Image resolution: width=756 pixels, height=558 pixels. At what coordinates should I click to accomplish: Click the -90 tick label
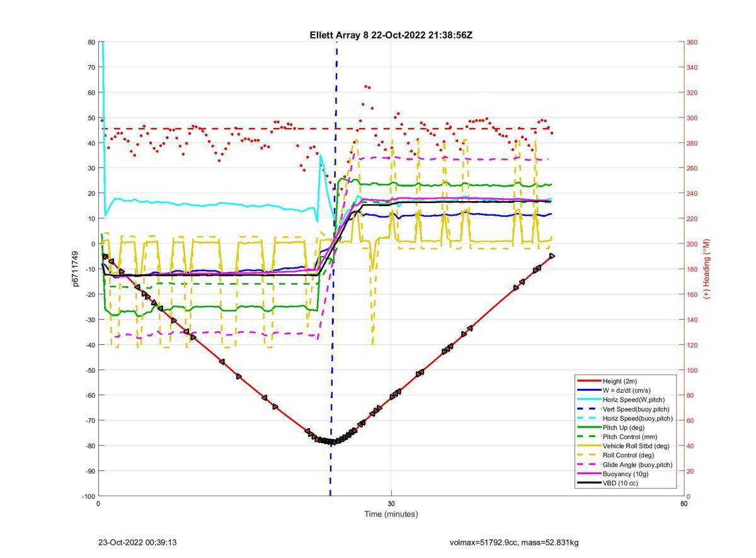click(89, 471)
